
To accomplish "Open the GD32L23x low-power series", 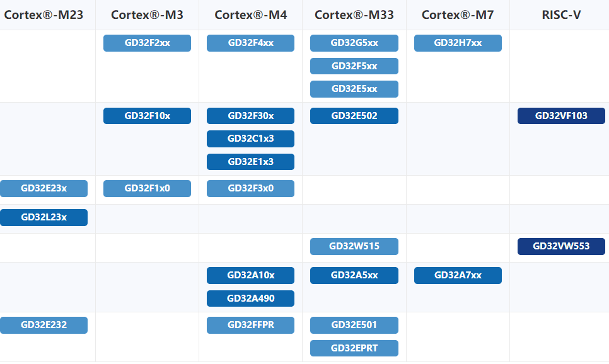I will pos(43,217).
